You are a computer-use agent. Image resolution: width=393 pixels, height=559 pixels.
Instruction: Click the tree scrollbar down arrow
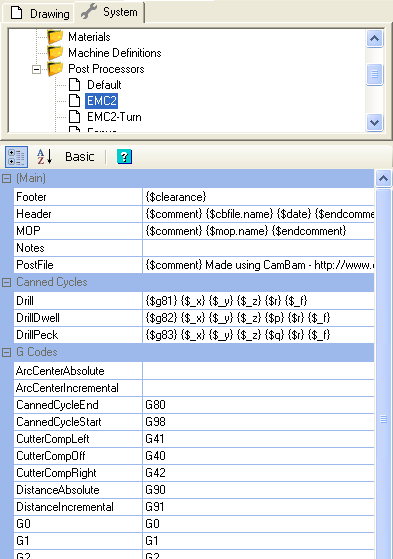[374, 123]
